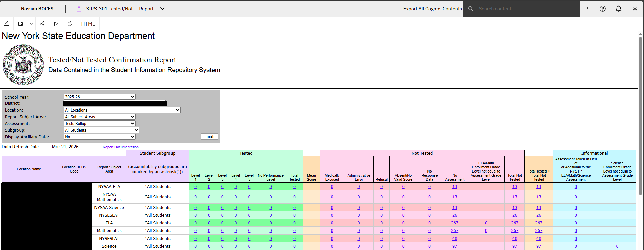Open the Assessment Tests Rollup dropdown
The image size is (644, 250).
(100, 123)
